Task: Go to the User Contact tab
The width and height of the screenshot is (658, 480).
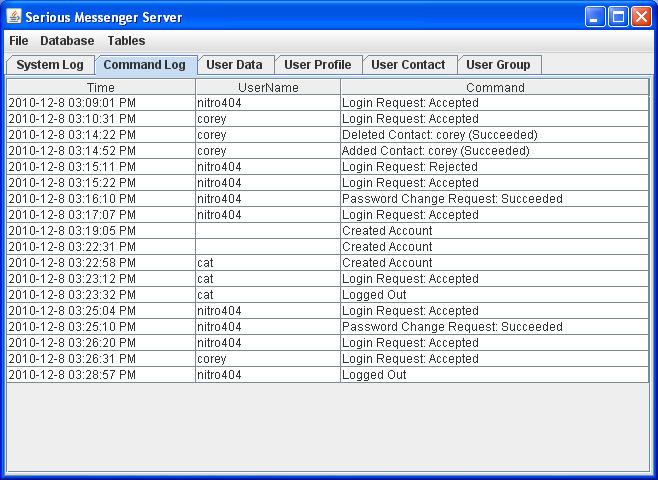Action: pyautogui.click(x=408, y=65)
